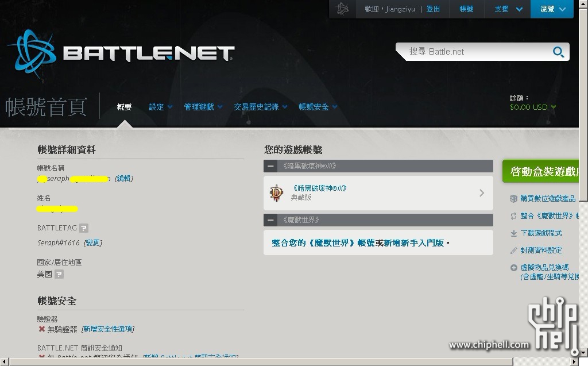
Task: Expand the 管理遊戲 navigation dropdown
Action: coord(203,107)
